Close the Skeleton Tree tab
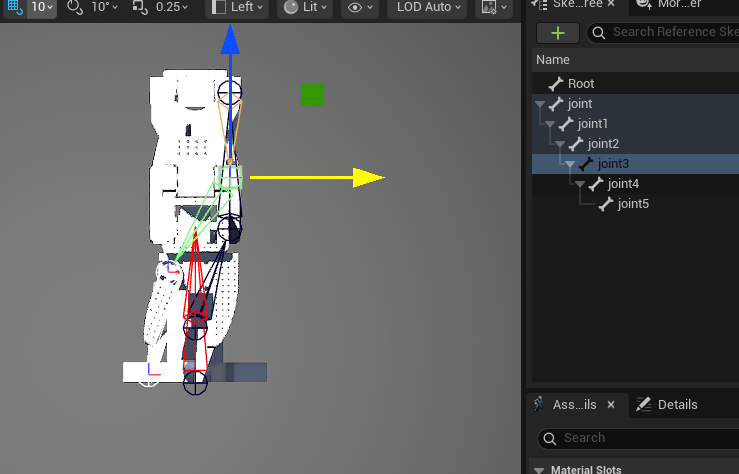Viewport: 739px width, 474px height. tap(611, 4)
